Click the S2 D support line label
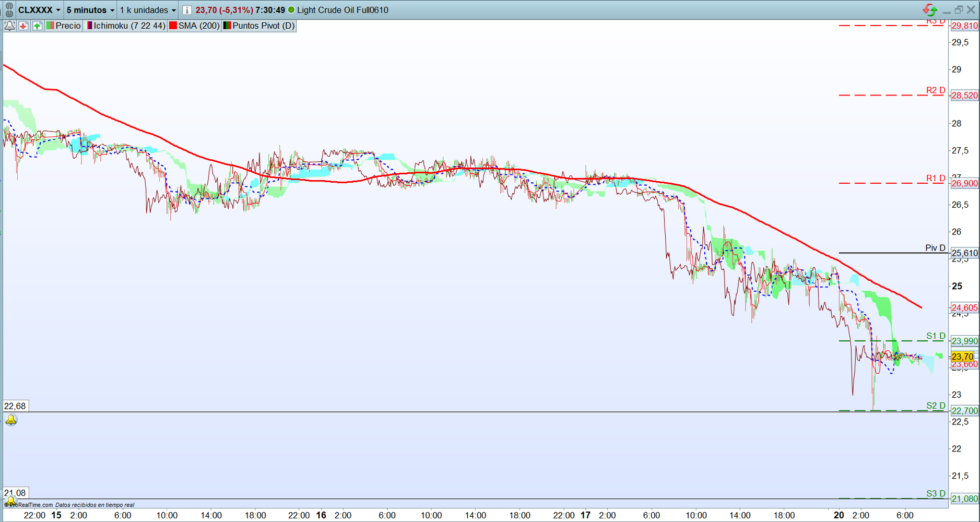The width and height of the screenshot is (980, 522). pyautogui.click(x=936, y=406)
